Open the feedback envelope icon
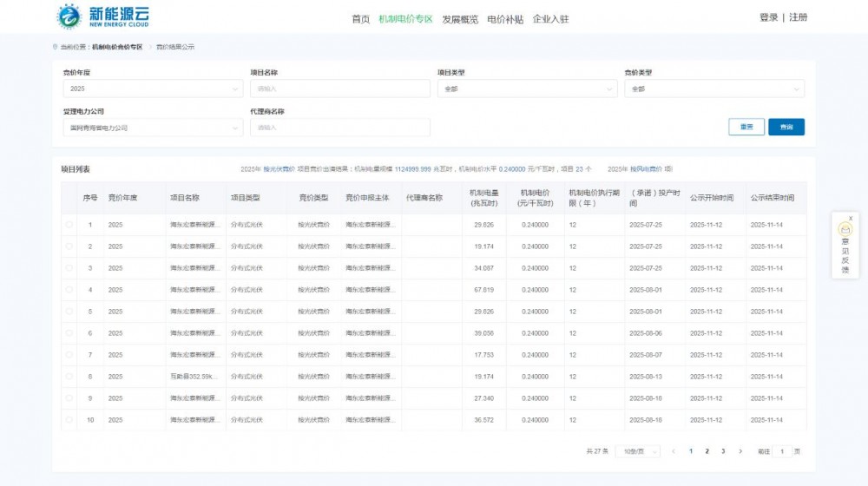 (845, 230)
